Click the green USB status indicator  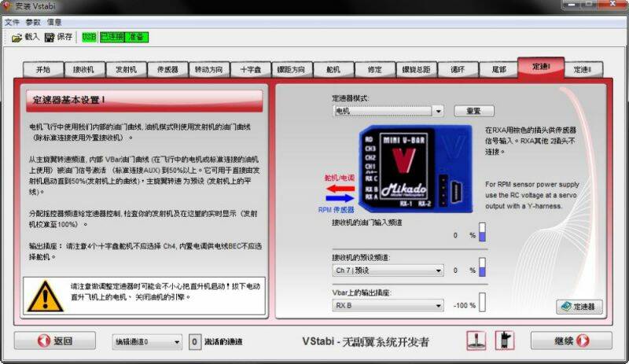[x=89, y=37]
